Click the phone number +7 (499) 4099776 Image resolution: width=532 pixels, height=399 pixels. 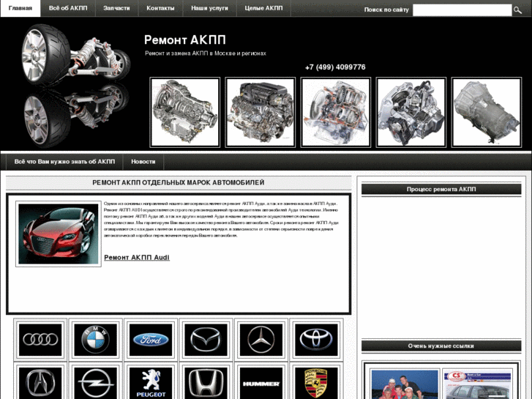[x=335, y=67]
